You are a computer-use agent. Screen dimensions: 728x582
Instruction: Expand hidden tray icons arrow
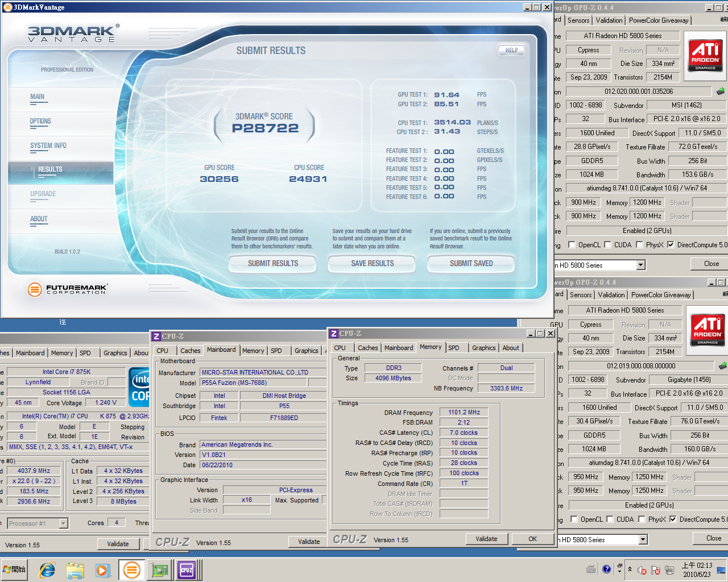[x=629, y=570]
